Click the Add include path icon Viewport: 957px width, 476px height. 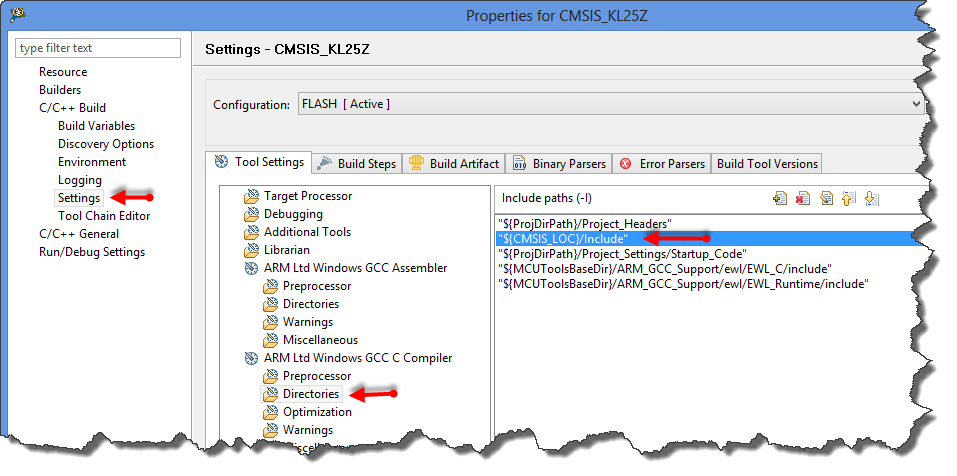click(x=780, y=198)
